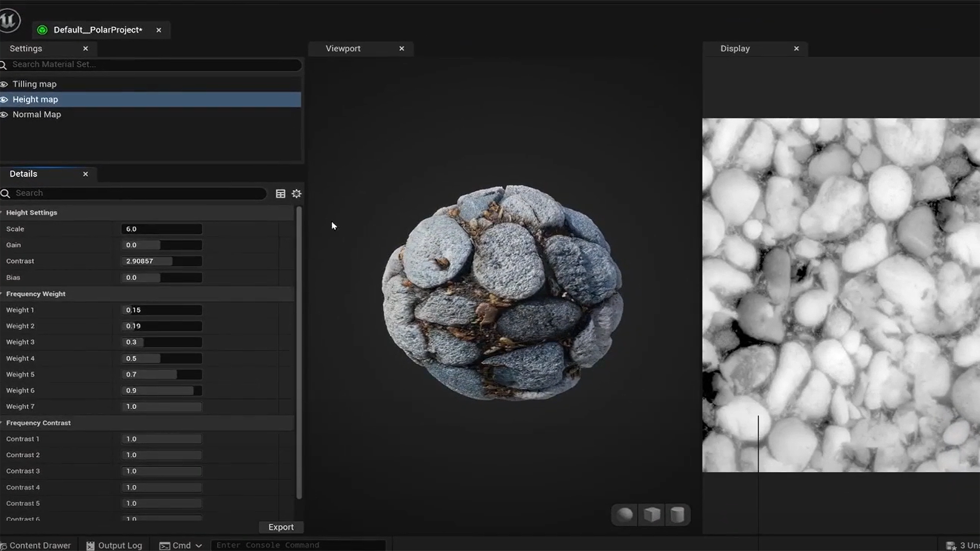
Task: Click the Export button
Action: (281, 527)
